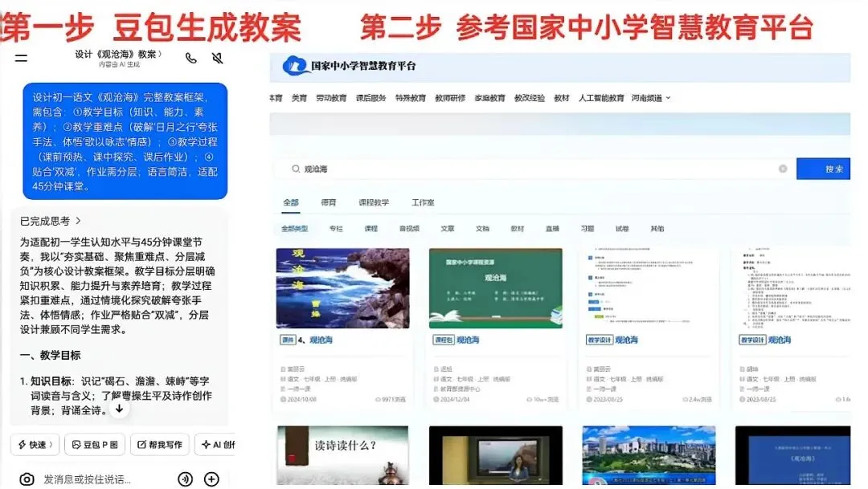This screenshot has width=868, height=489.
Task: Open 帮我写作 tool
Action: [159, 444]
